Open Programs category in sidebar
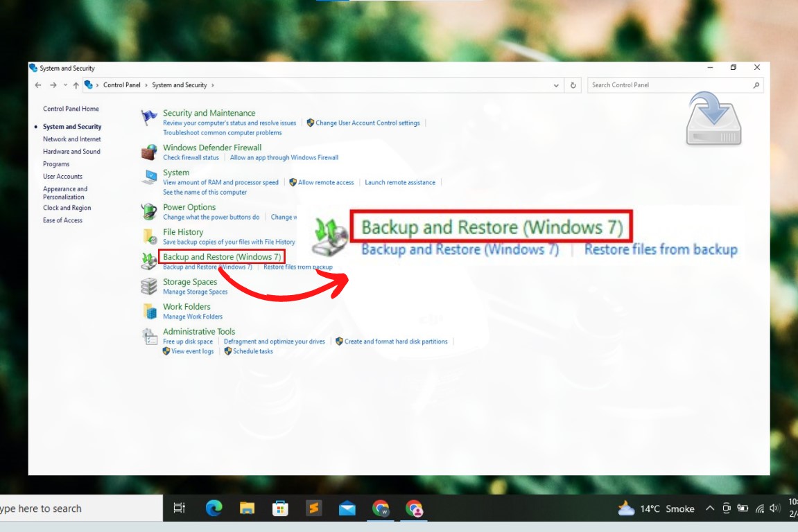 tap(56, 163)
